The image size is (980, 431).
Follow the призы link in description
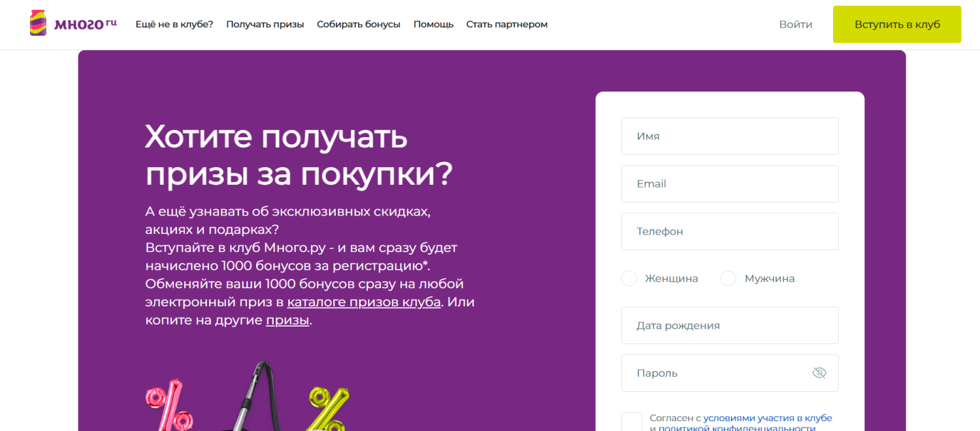pos(287,321)
